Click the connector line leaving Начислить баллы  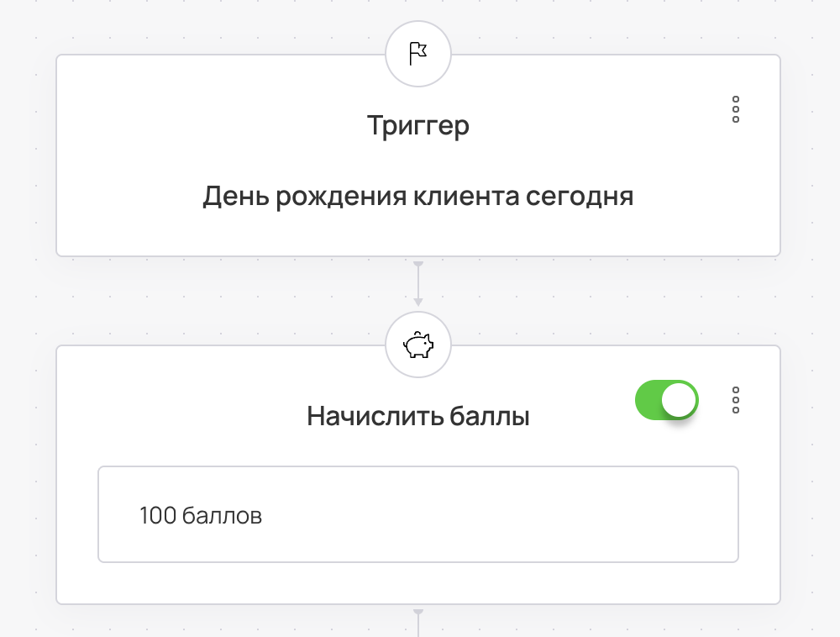(418, 627)
